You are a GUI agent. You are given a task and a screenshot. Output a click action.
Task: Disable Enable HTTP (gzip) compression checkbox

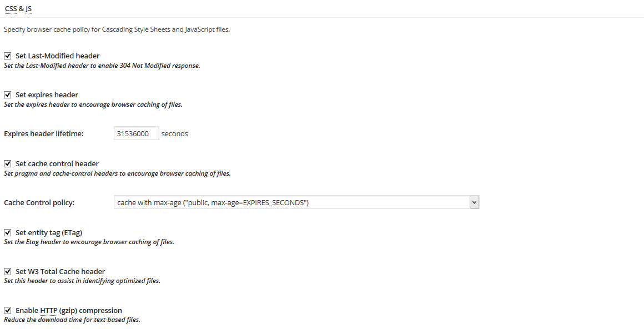click(7, 310)
